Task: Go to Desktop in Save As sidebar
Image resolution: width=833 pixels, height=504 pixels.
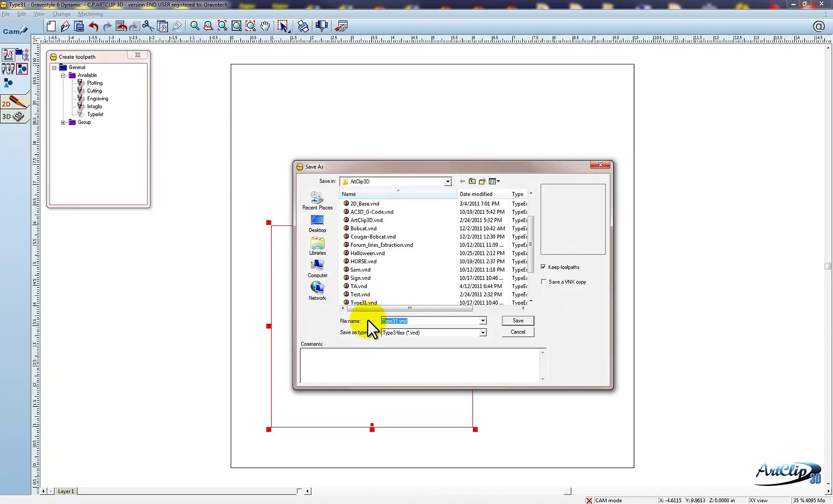Action: [318, 224]
